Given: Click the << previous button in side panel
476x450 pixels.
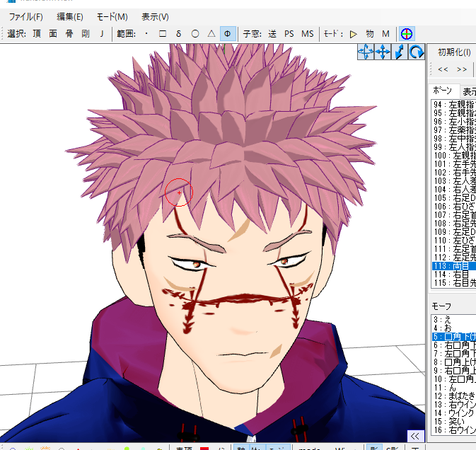Looking at the screenshot, I should tap(443, 69).
